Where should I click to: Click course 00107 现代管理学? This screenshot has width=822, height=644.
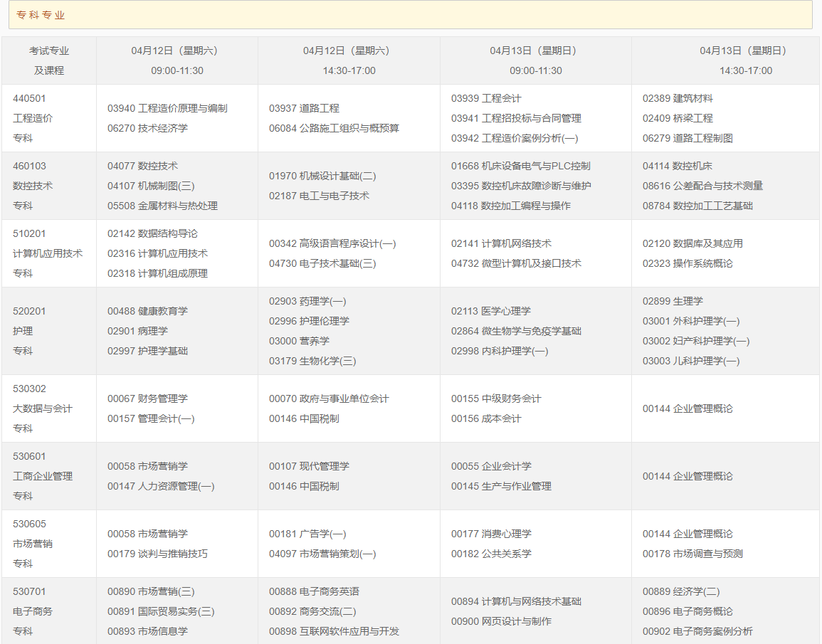click(x=309, y=466)
